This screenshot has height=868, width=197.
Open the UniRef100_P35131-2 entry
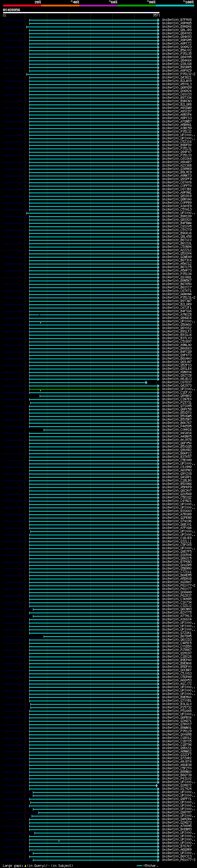pyautogui.click(x=179, y=298)
